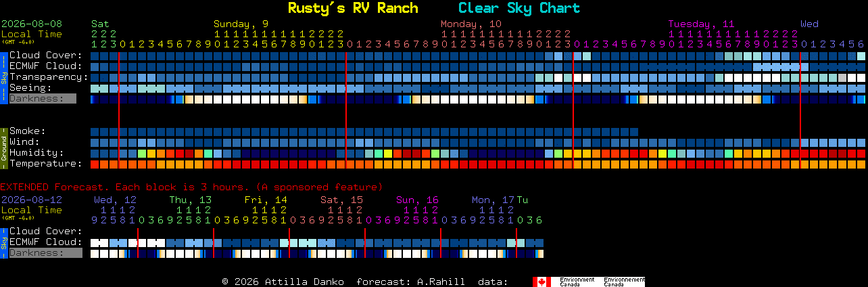Click the Sat day header
This screenshot has width=868, height=287.
coord(100,24)
